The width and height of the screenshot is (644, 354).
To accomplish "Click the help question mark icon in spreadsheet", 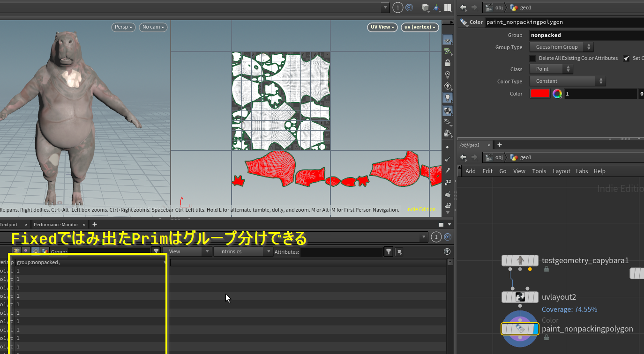I will 447,251.
